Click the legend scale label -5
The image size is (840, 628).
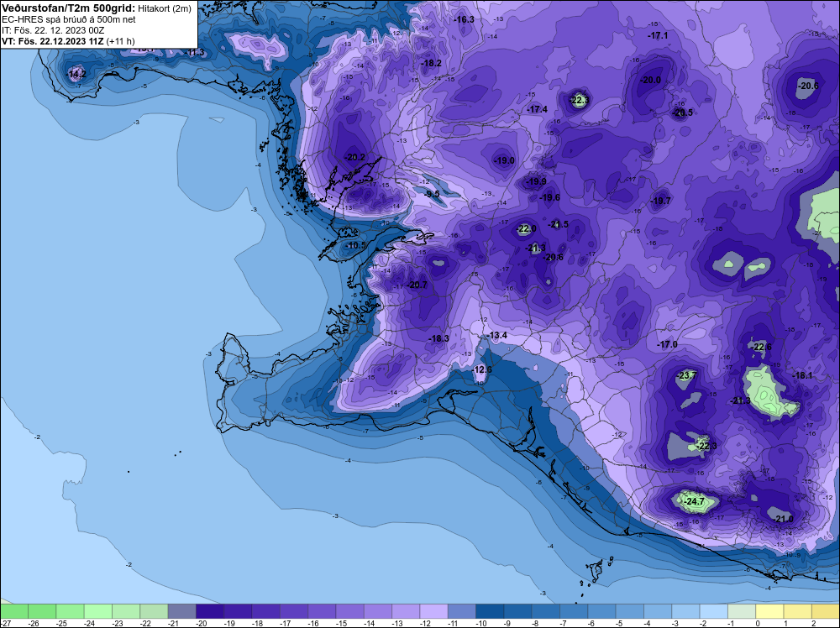click(x=621, y=623)
